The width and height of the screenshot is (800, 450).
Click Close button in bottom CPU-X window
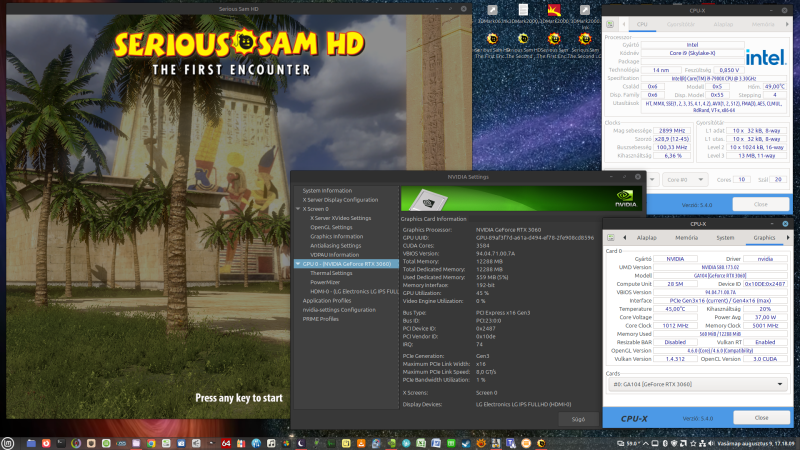pos(761,417)
